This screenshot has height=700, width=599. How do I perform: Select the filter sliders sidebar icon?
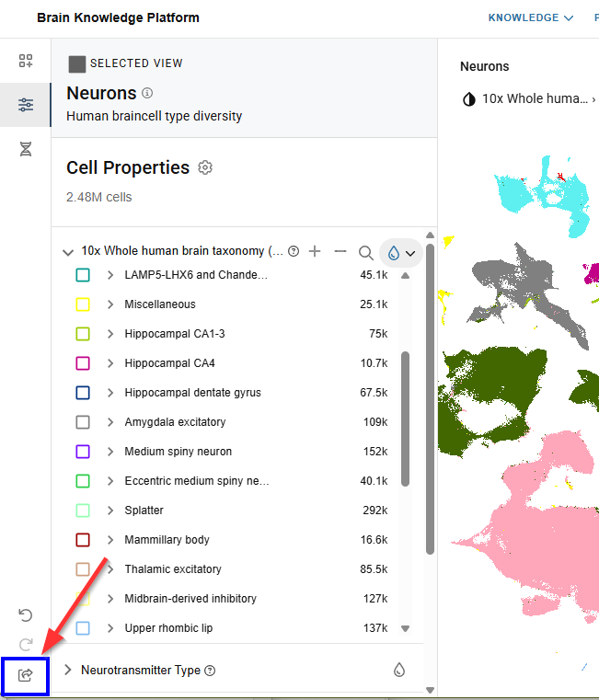click(x=26, y=105)
